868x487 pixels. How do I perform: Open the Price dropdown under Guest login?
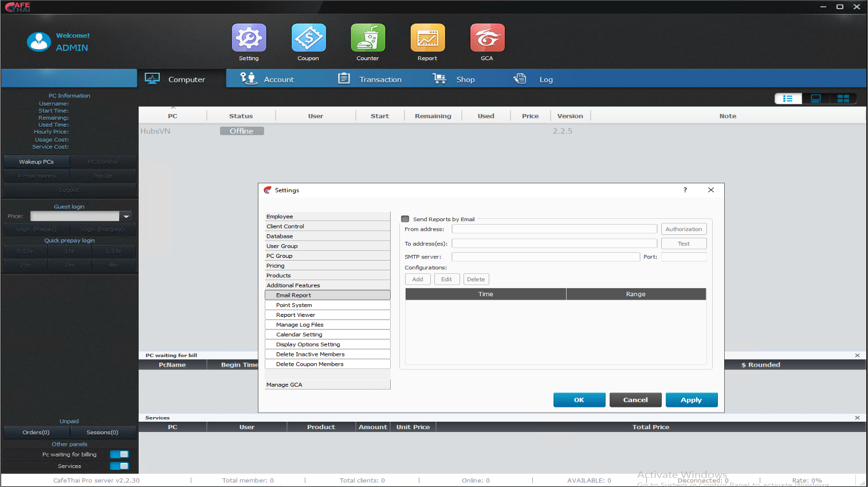(126, 216)
